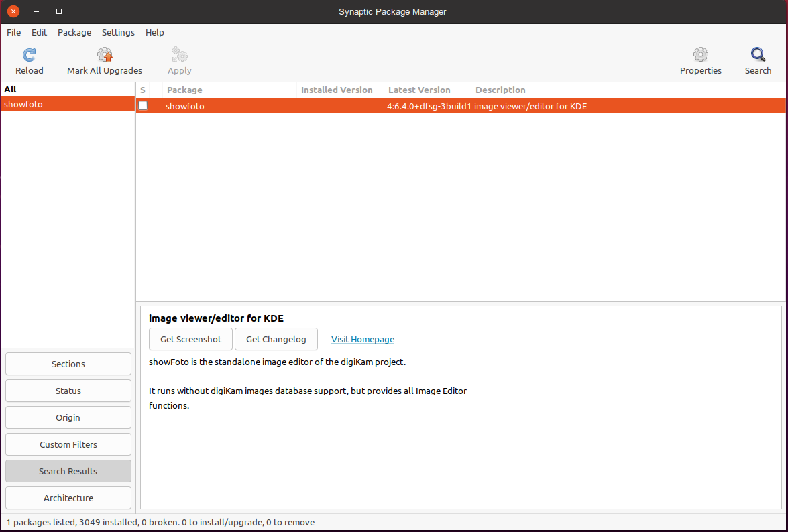Sort the list by Latest Version column
The height and width of the screenshot is (532, 788).
419,90
